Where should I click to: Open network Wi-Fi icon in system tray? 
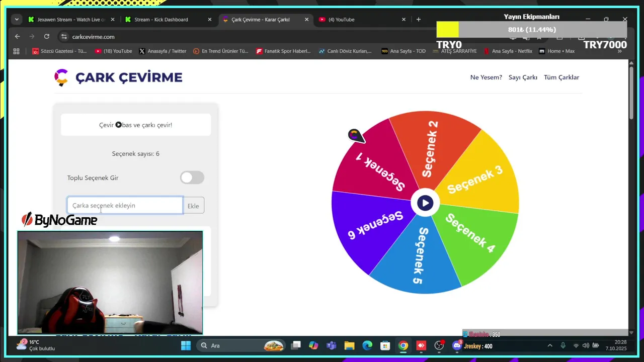click(576, 345)
